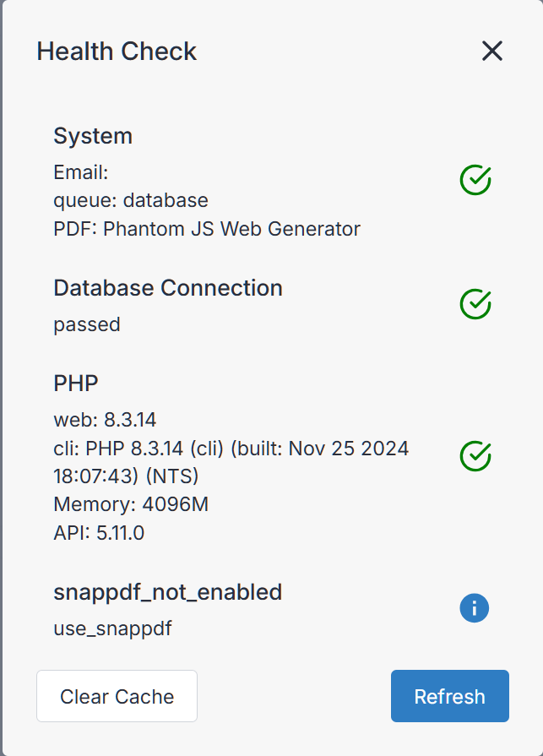
Task: Select the Memory: 4096M line
Action: pyautogui.click(x=131, y=505)
